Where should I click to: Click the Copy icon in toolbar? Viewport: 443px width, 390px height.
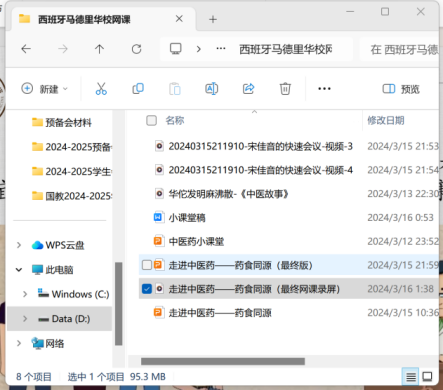point(138,89)
